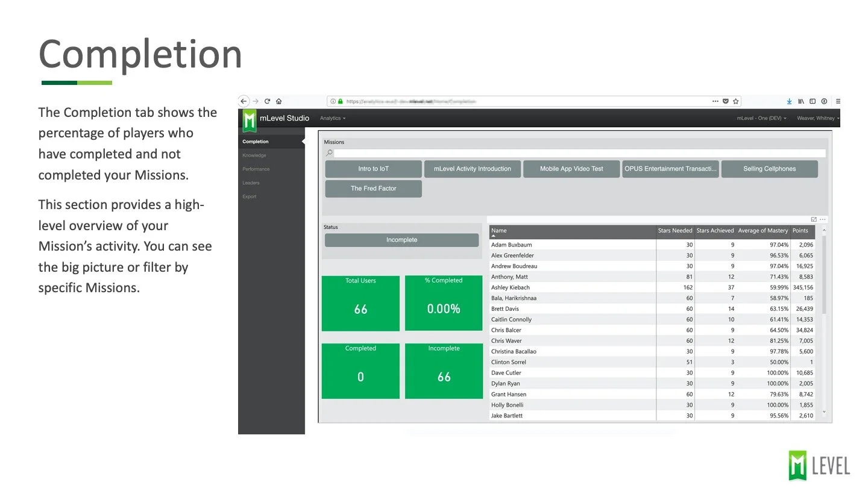868x488 pixels.
Task: Select the Chris Balcer row name
Action: [506, 330]
